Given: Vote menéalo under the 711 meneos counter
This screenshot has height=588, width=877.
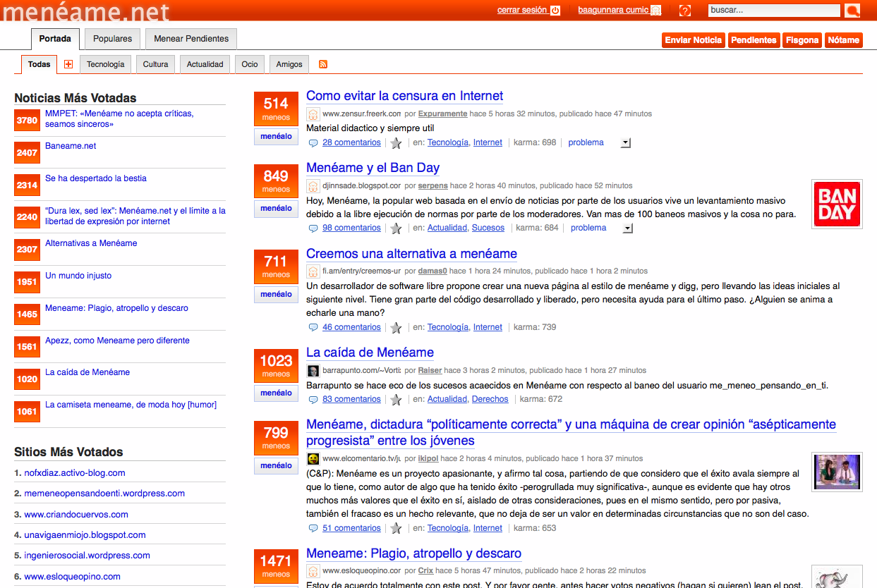Looking at the screenshot, I should coord(276,294).
